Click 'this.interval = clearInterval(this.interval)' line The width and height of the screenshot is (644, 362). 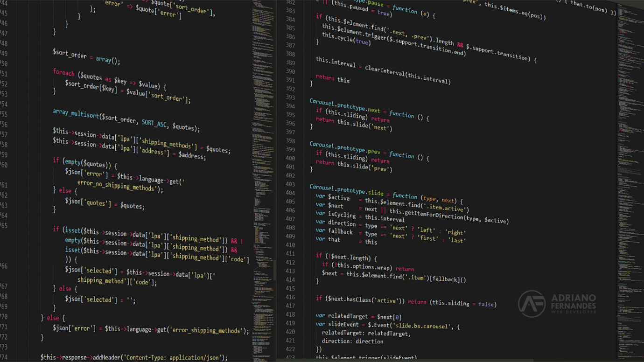coord(383,70)
